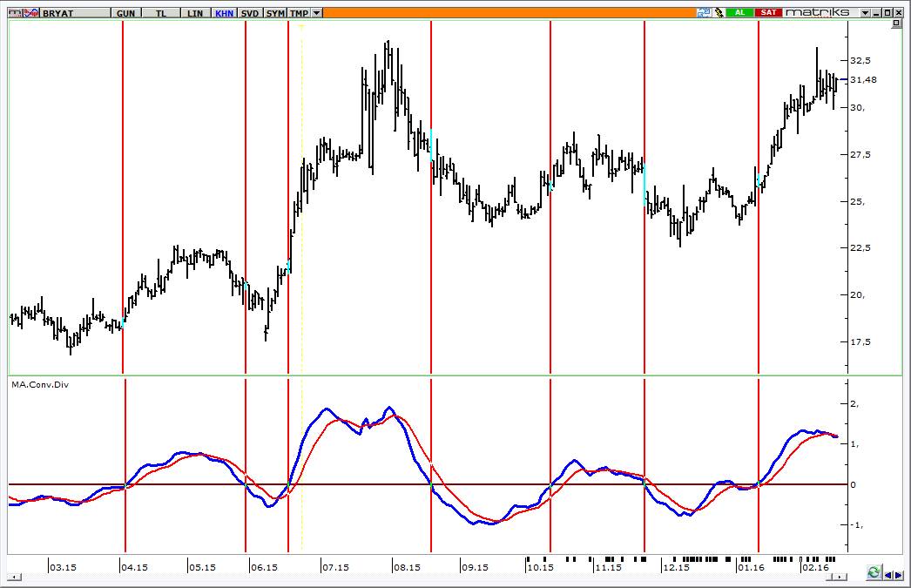Toggle the SVD option
The image size is (911, 588).
click(250, 13)
